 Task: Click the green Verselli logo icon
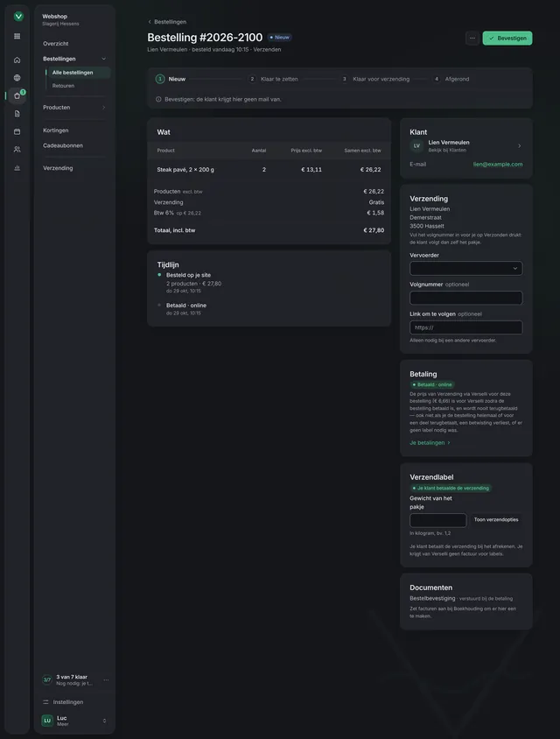[x=18, y=17]
